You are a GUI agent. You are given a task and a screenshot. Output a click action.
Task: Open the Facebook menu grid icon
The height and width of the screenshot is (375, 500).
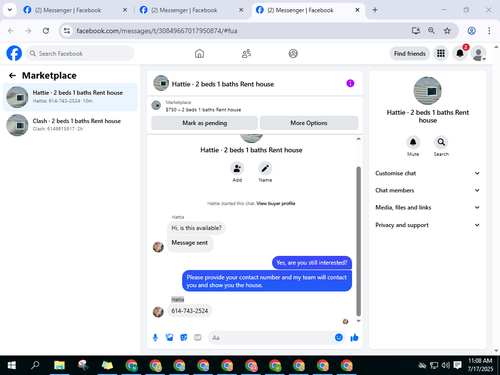(441, 53)
